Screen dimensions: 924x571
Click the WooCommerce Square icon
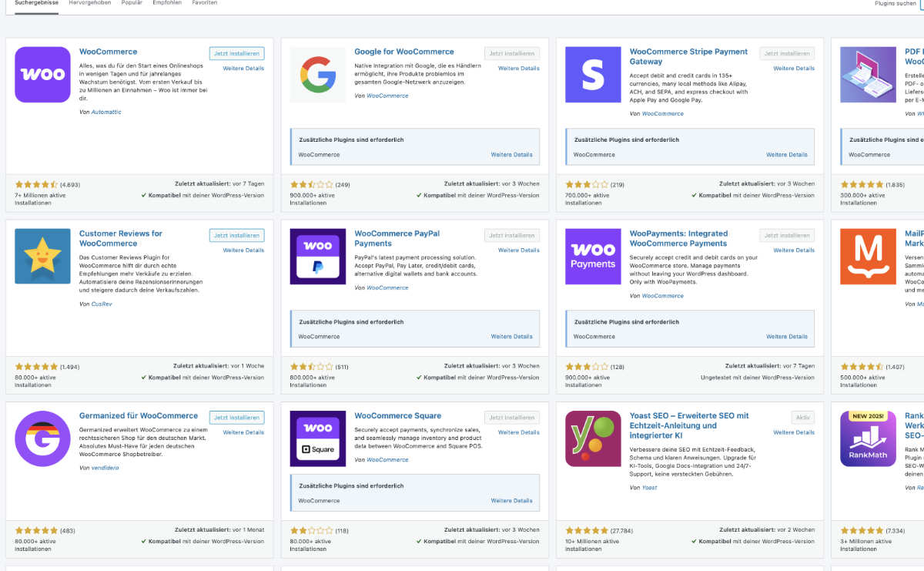pos(318,438)
